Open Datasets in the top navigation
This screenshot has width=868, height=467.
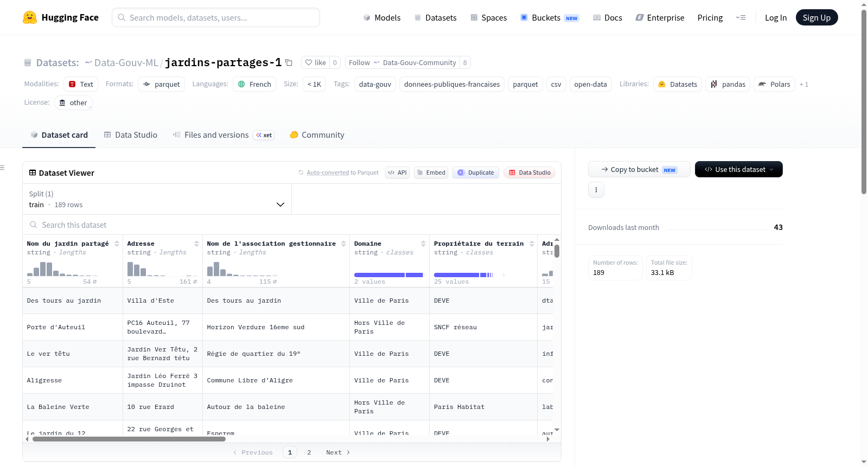(x=435, y=17)
